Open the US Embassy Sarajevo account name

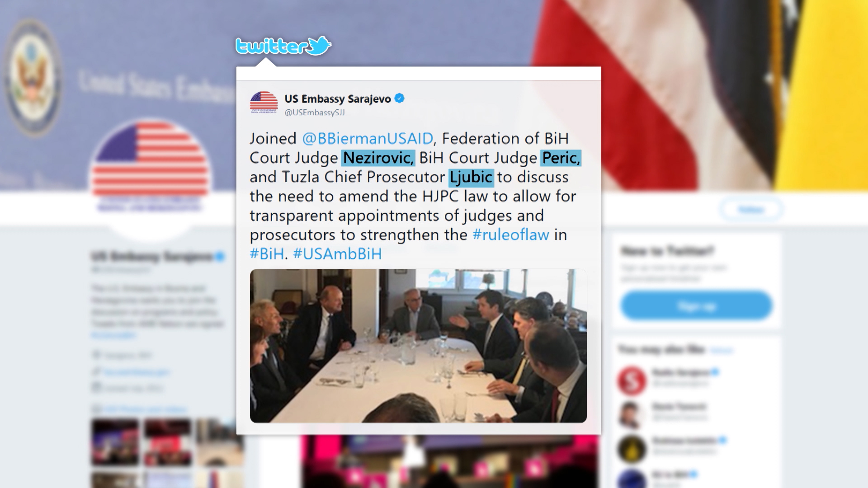(x=338, y=99)
